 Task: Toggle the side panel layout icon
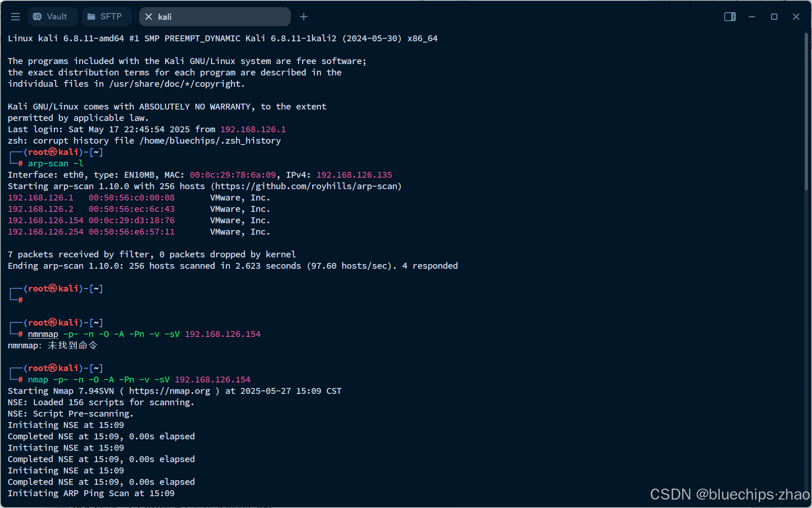(x=730, y=17)
